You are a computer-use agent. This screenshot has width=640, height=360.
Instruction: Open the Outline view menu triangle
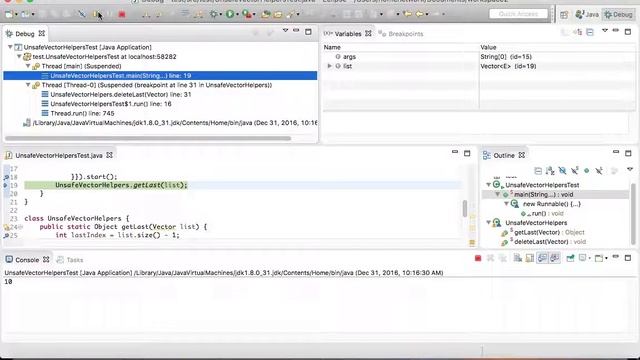click(630, 169)
